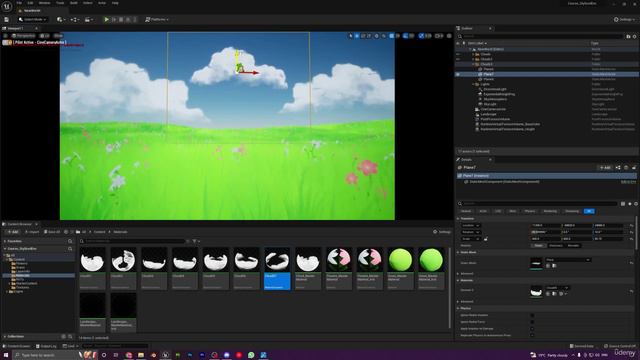Activate the select object cursor tool in viewport
This screenshot has height=360, width=640.
click(351, 36)
